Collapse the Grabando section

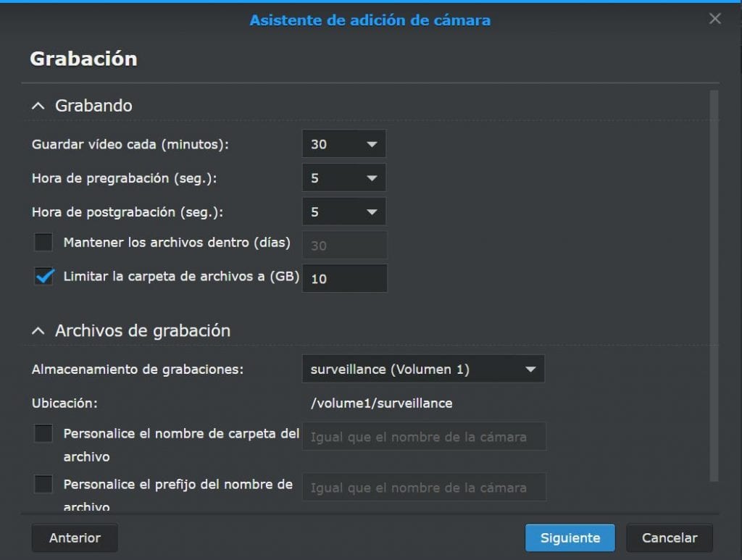click(40, 105)
